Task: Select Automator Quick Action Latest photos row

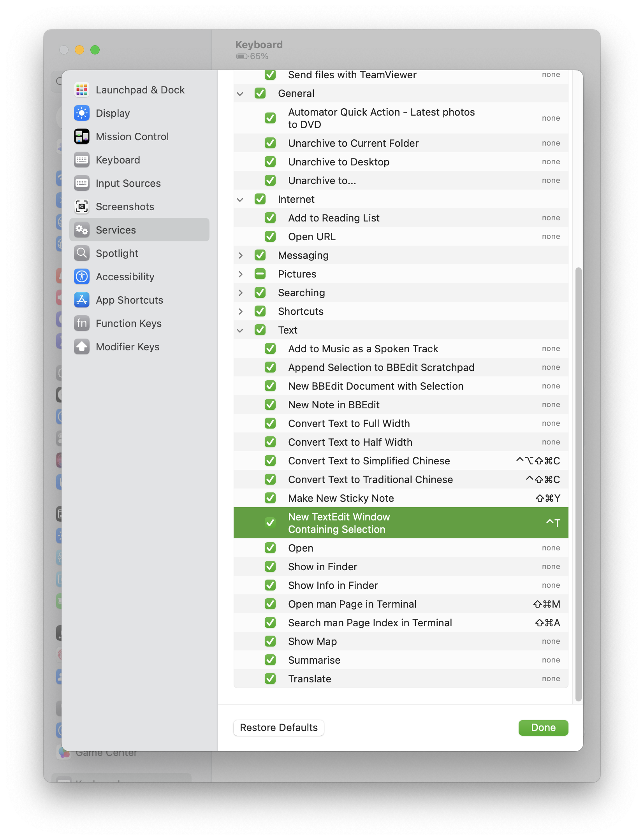Action: (x=401, y=118)
